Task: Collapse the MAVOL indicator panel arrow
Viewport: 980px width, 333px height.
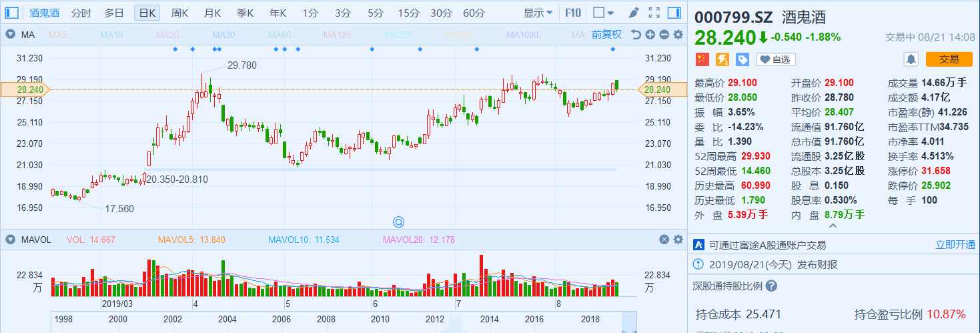Action: click(10, 240)
